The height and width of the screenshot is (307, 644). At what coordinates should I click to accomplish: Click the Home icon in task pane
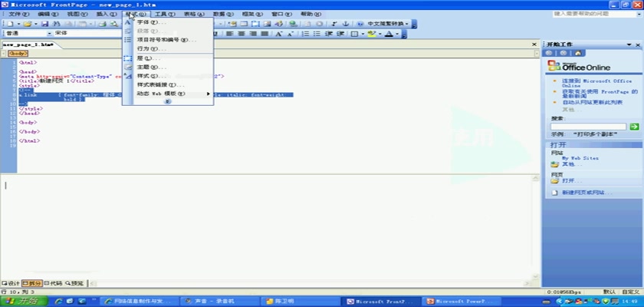pos(578,53)
